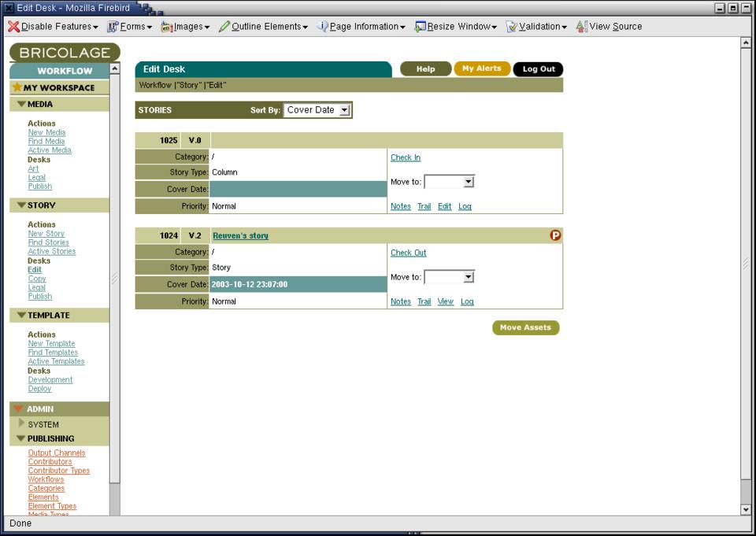
Task: Open the Images toolbar menu
Action: pos(185,27)
